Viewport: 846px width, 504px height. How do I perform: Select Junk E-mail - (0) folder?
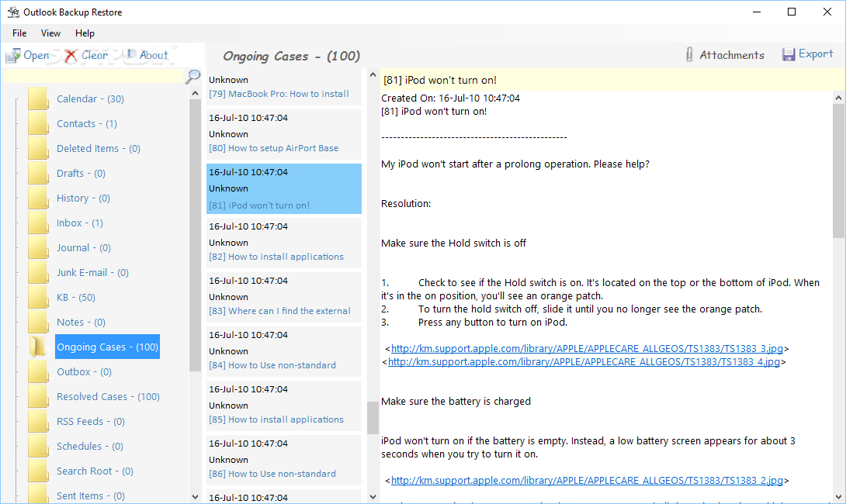click(x=92, y=272)
